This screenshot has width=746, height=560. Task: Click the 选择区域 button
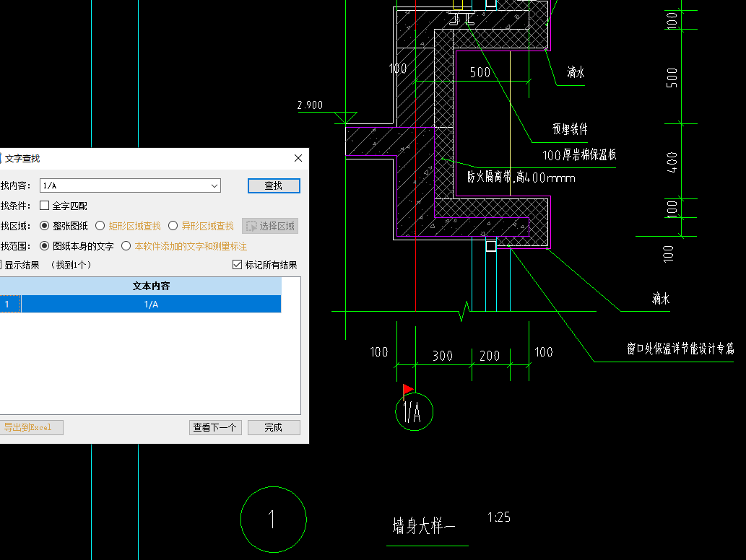(270, 227)
